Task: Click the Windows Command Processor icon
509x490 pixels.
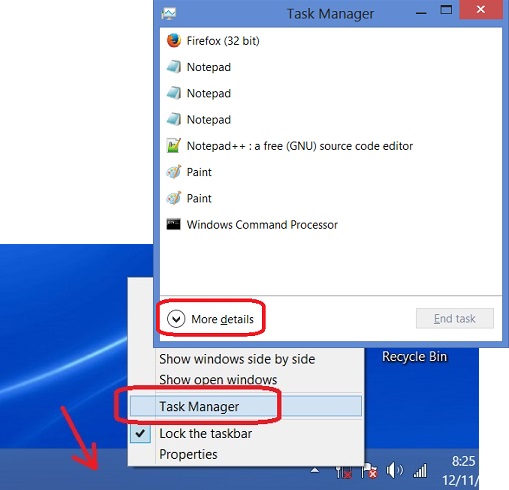Action: [174, 224]
